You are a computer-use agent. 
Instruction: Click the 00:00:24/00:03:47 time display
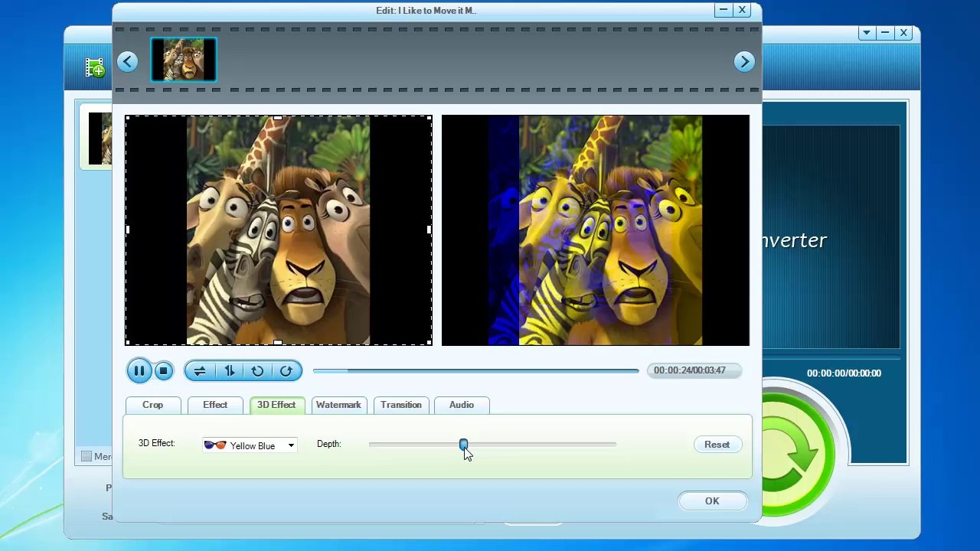coord(694,370)
